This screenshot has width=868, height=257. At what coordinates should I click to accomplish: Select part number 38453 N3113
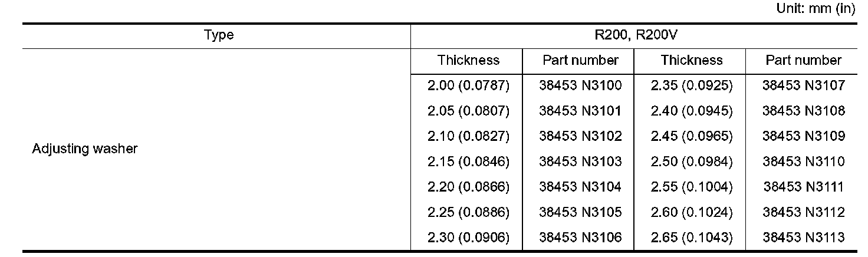click(x=804, y=238)
